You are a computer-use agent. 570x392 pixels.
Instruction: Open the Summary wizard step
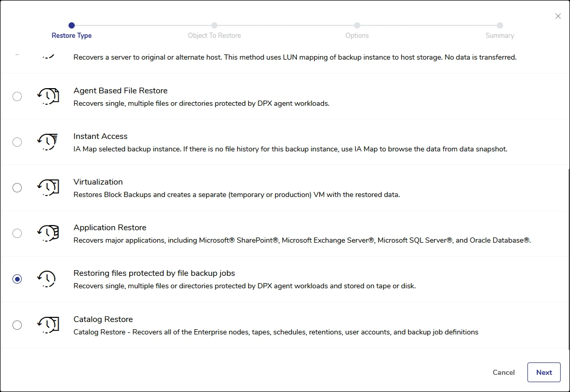pyautogui.click(x=499, y=25)
